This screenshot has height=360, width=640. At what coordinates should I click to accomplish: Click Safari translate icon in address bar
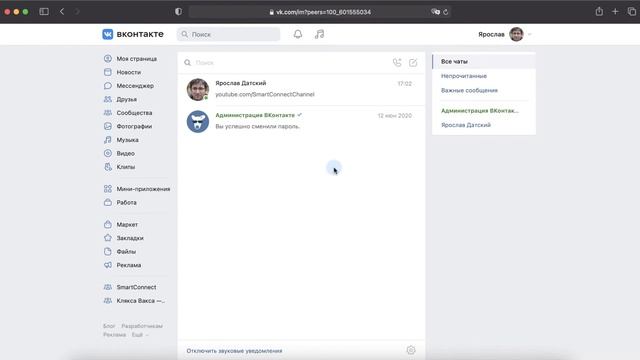tap(436, 12)
